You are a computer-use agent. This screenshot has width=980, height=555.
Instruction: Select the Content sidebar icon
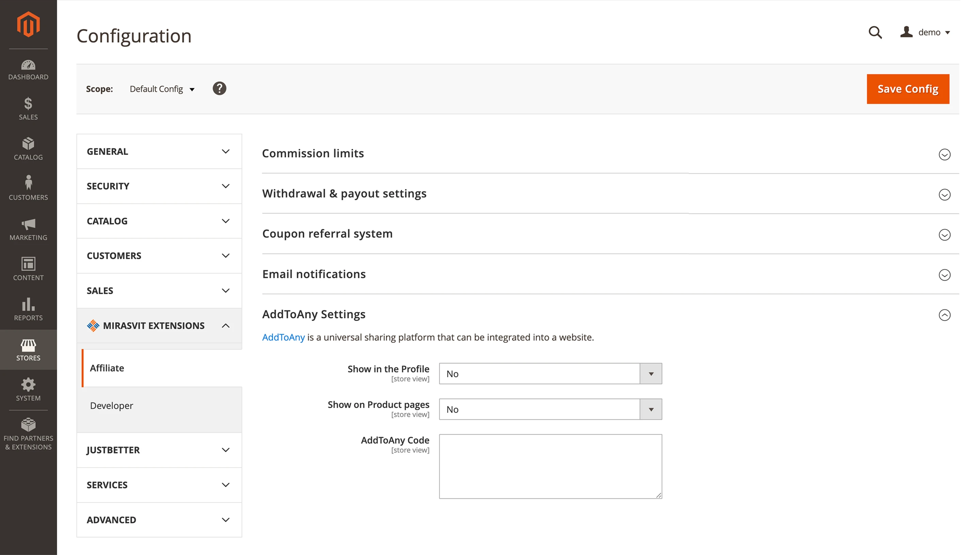click(x=28, y=269)
